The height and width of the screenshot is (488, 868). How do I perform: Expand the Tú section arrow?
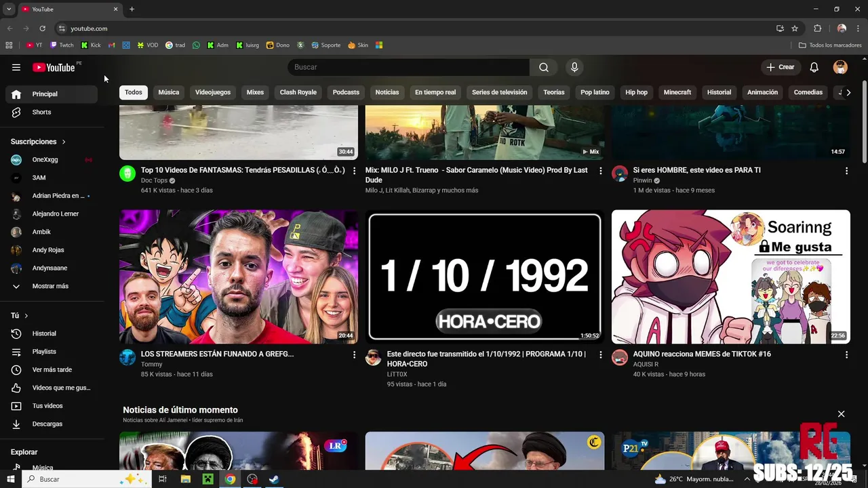(x=26, y=316)
